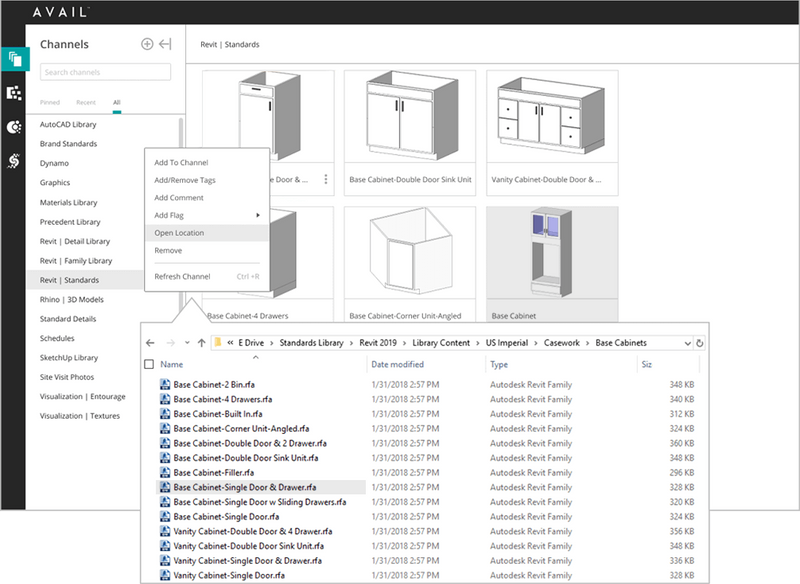Image resolution: width=800 pixels, height=584 pixels.
Task: Open three-dot menu on first cabinet card
Action: pyautogui.click(x=325, y=180)
